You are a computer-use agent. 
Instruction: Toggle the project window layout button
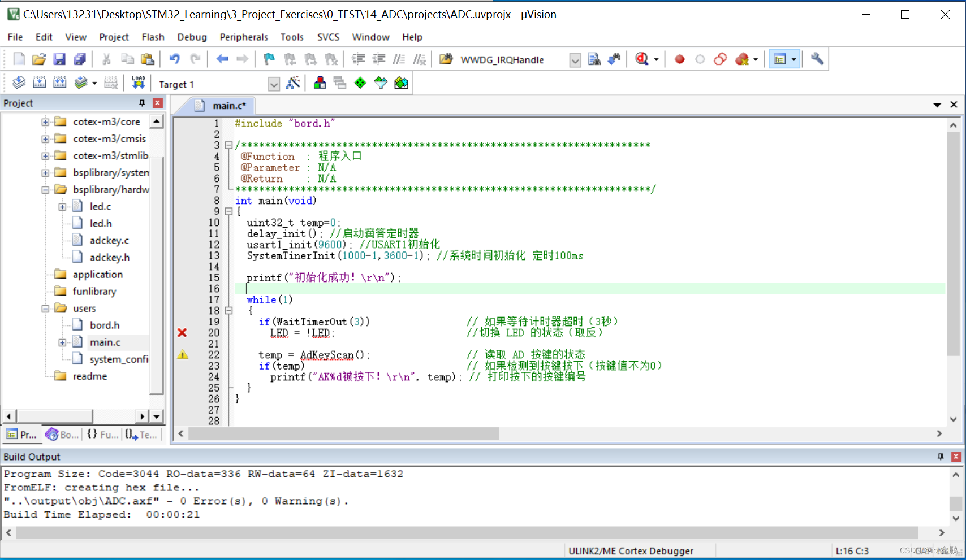[780, 59]
